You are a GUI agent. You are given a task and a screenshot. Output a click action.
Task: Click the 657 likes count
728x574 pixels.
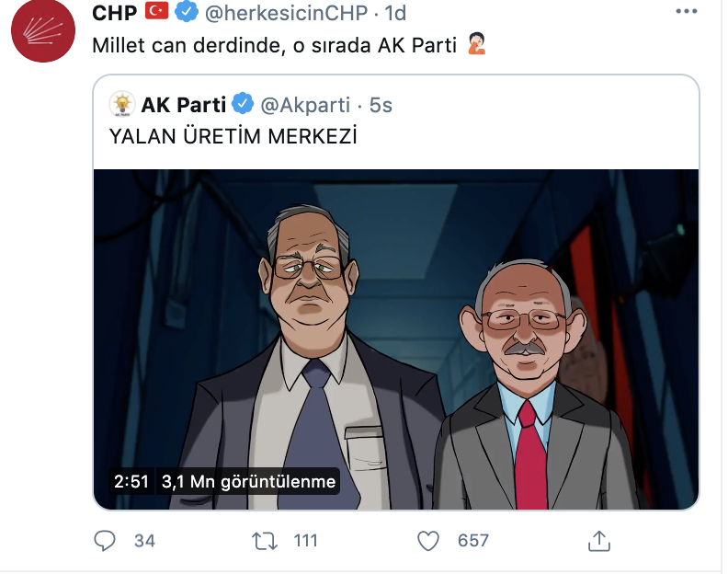pos(473,541)
